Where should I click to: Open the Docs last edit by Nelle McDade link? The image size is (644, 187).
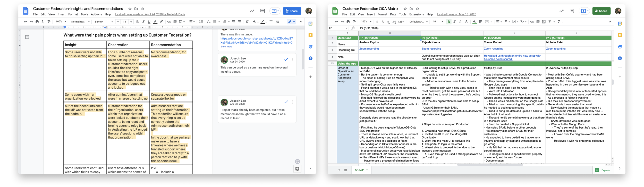pyautogui.click(x=150, y=14)
